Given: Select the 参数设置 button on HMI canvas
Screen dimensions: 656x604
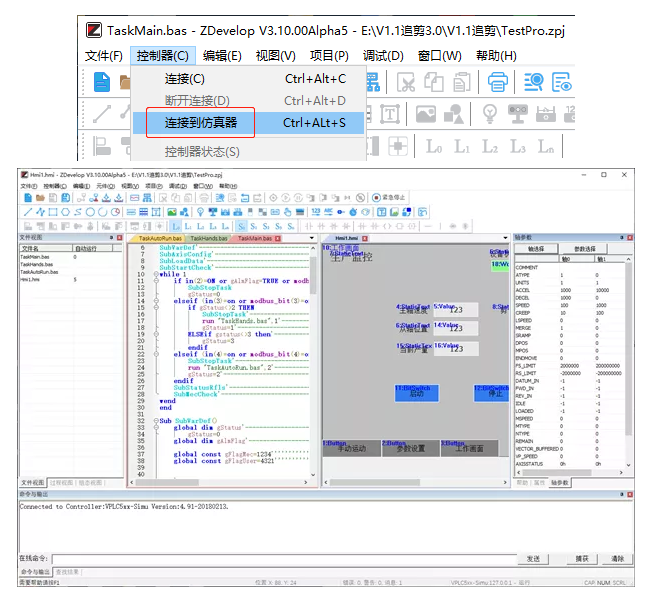Looking at the screenshot, I should 410,448.
